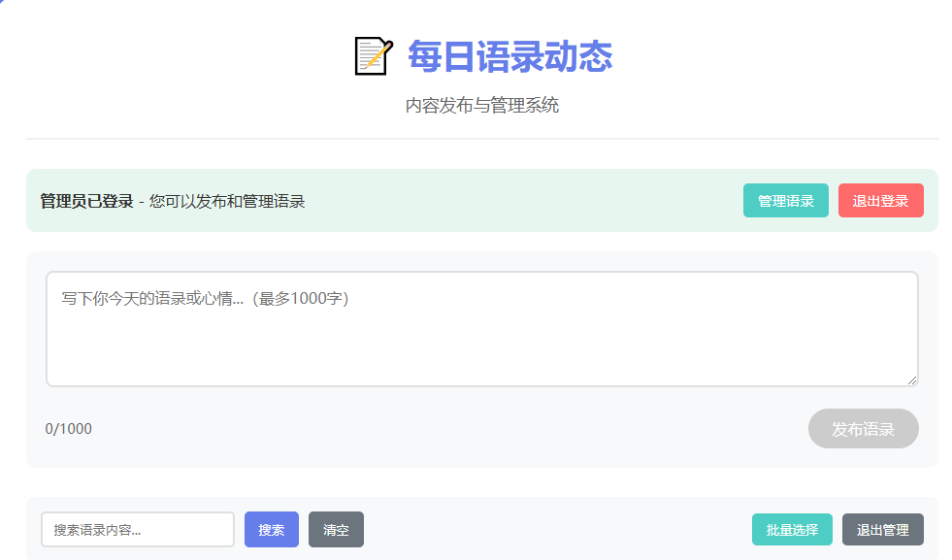Screen dimensions: 952x560
Task: Exit management via 退出管理 button
Action: click(882, 530)
